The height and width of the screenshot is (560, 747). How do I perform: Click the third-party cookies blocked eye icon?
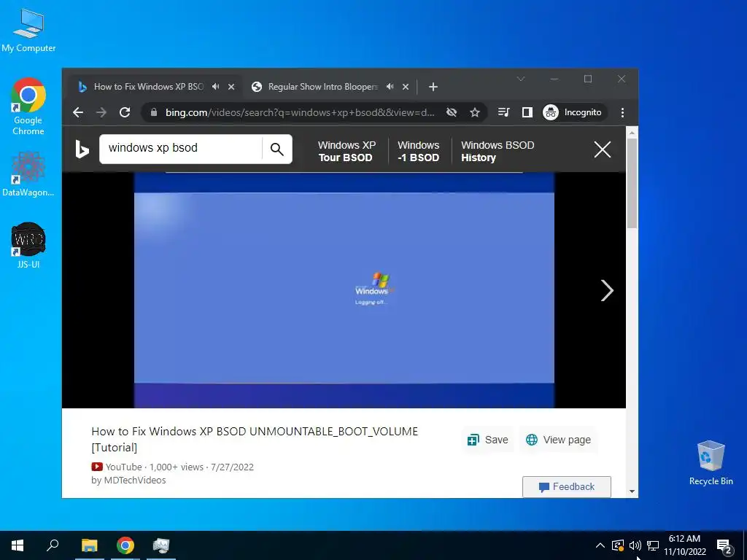click(451, 112)
